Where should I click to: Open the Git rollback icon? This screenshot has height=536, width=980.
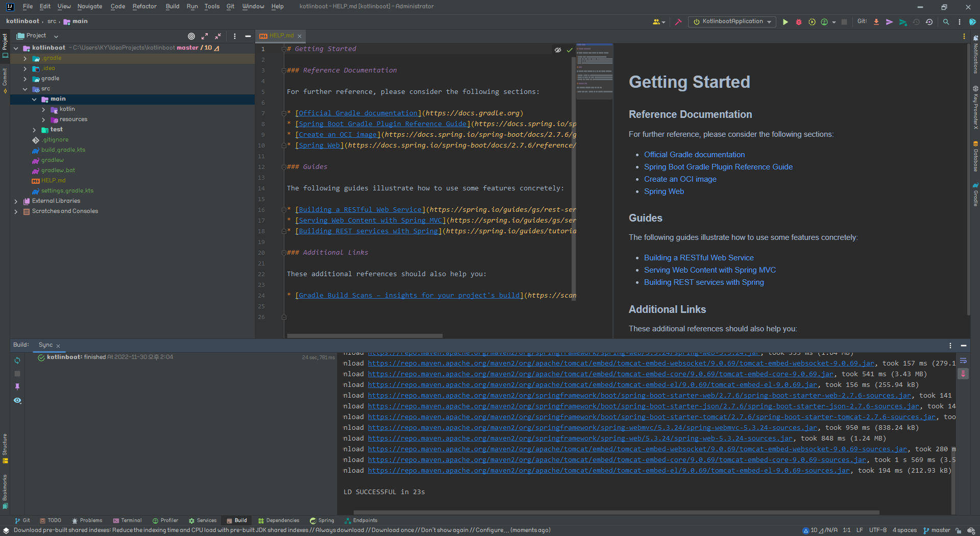929,22
